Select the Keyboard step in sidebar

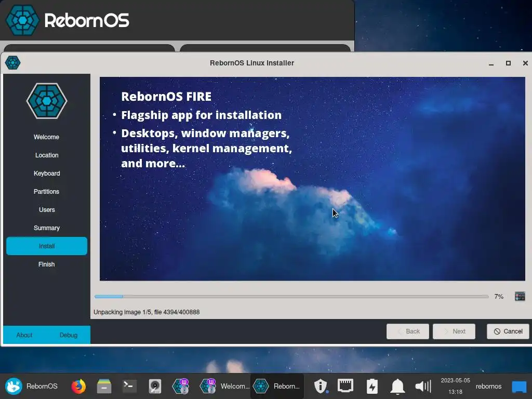pos(46,174)
